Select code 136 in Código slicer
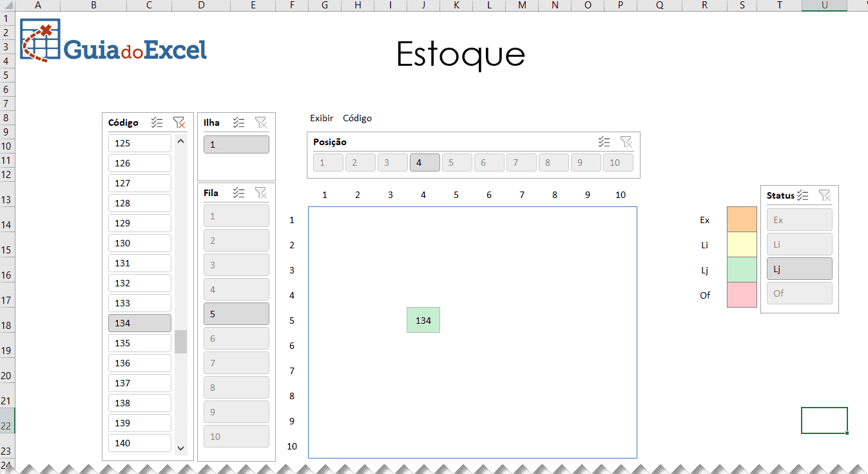This screenshot has height=474, width=868. [x=140, y=363]
